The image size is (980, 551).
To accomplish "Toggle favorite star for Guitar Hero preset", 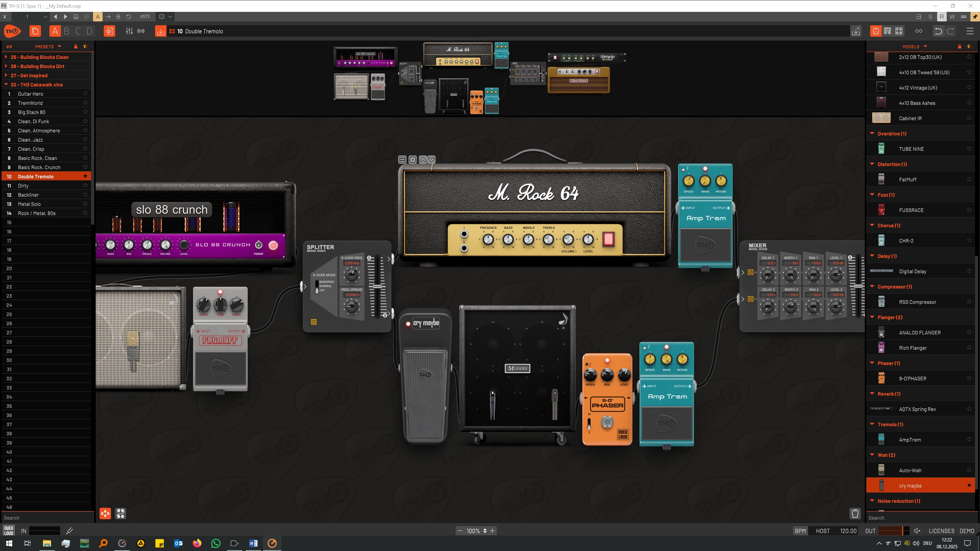I will pos(85,93).
